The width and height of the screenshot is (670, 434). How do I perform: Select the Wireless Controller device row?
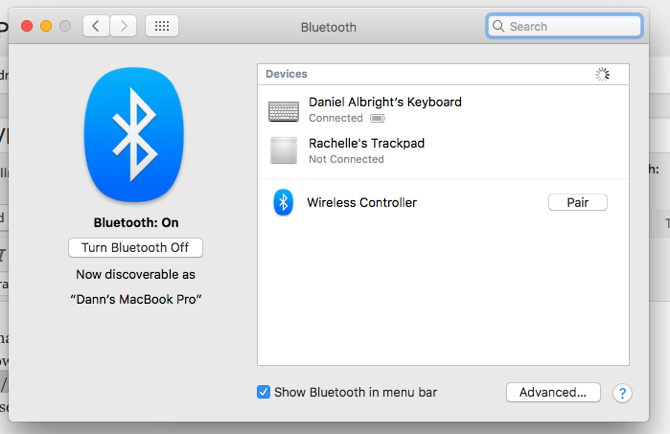tap(362, 203)
